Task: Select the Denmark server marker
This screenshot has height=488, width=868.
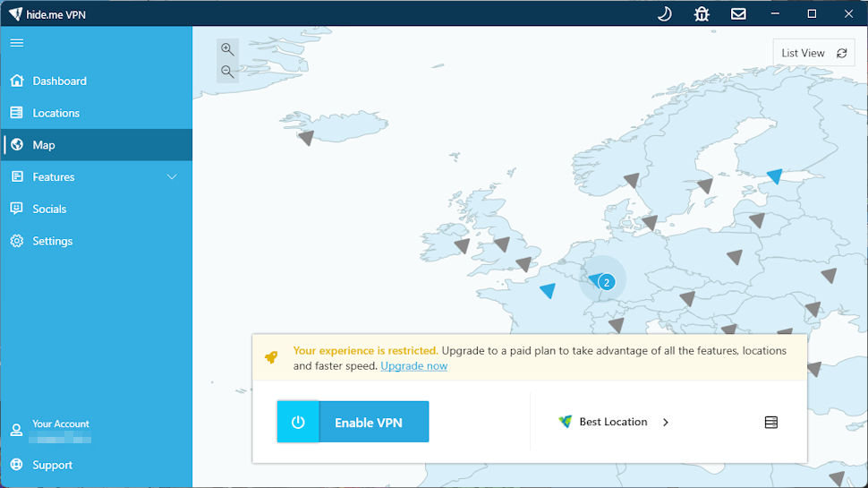Action: coord(650,223)
